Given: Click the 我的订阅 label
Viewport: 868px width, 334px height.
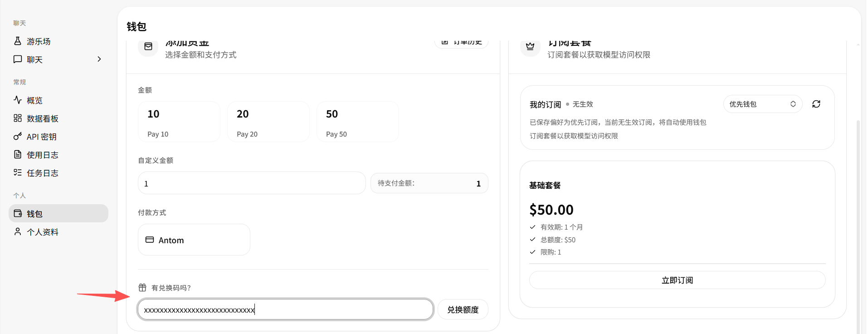Looking at the screenshot, I should pos(546,104).
